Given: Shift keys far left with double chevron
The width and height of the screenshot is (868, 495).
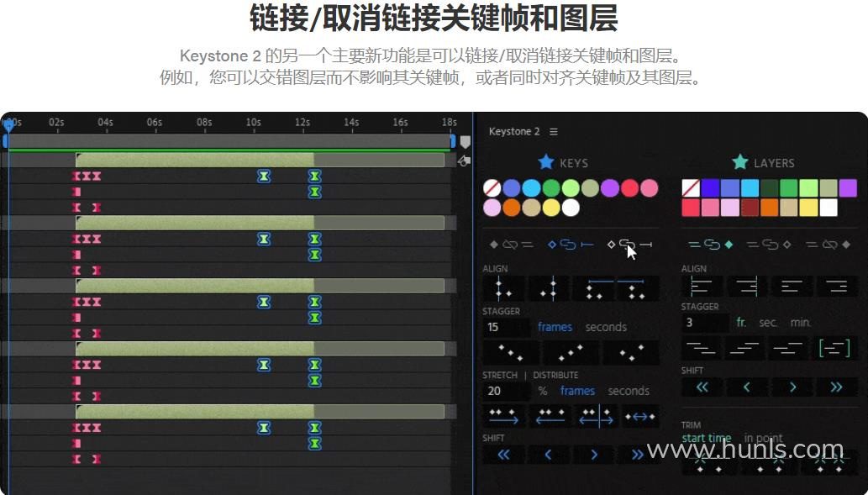Looking at the screenshot, I should coord(504,455).
